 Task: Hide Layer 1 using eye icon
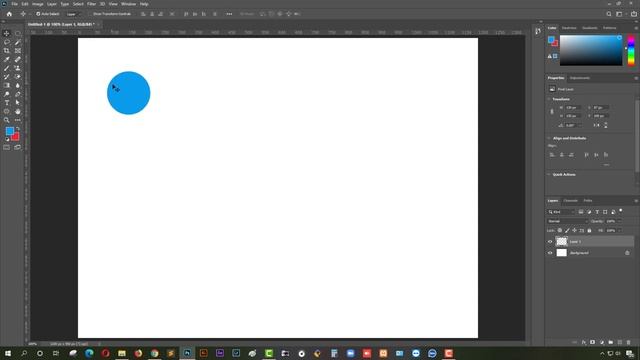550,242
